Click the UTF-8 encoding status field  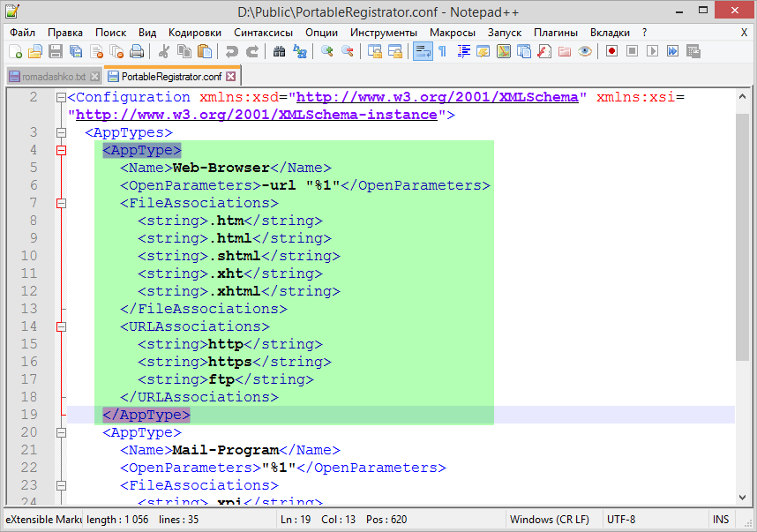[621, 520]
